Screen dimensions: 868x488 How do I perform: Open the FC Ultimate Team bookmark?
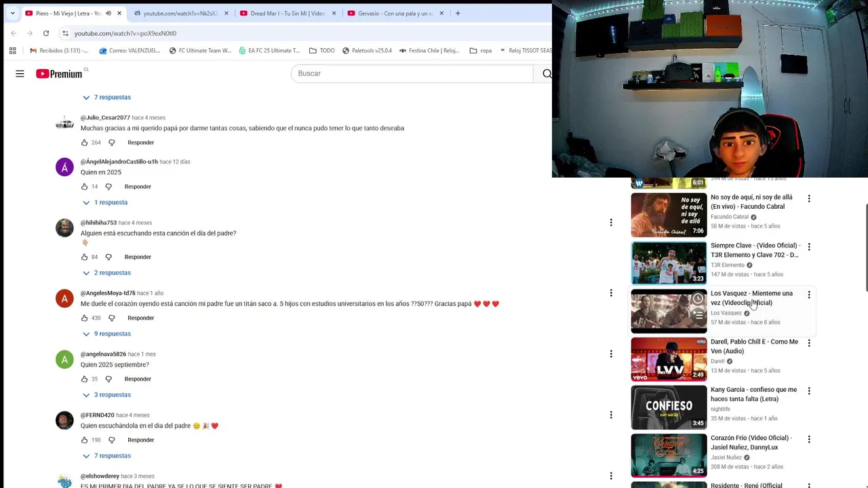200,50
